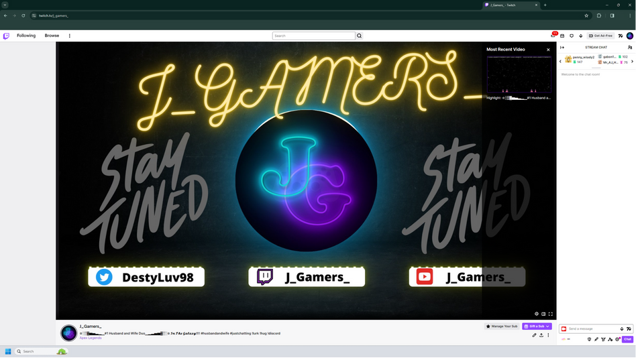Open the user avatar account menu
This screenshot has height=362, width=644.
coord(630,36)
